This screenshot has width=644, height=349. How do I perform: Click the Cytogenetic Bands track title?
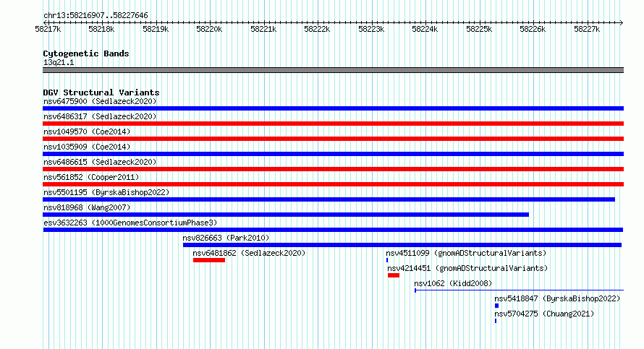click(86, 53)
